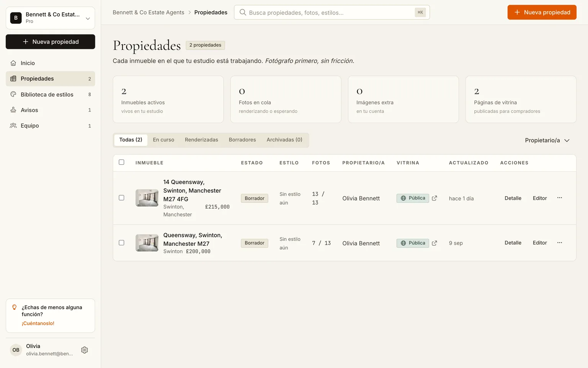Click the Biblioteca de estilos palette icon
The height and width of the screenshot is (368, 588).
13,94
